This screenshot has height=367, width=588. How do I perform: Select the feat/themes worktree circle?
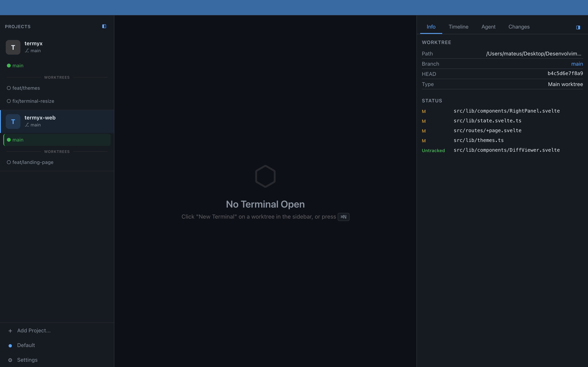[x=9, y=88]
